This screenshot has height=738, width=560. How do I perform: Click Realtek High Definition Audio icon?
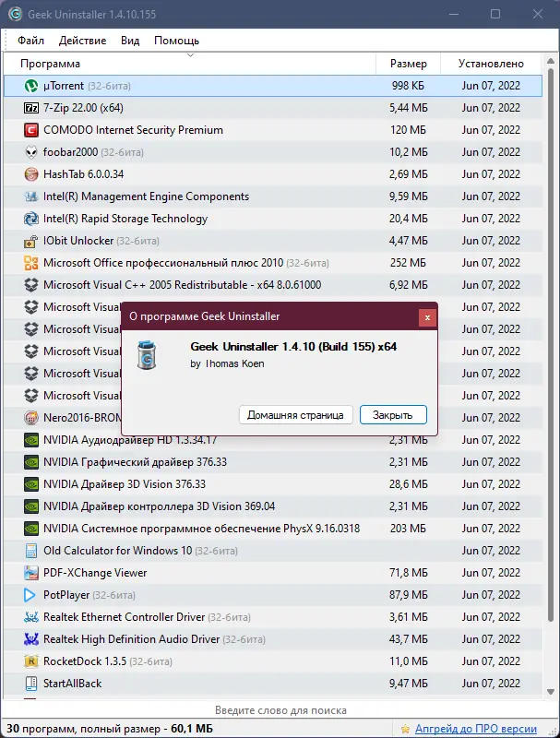31,639
